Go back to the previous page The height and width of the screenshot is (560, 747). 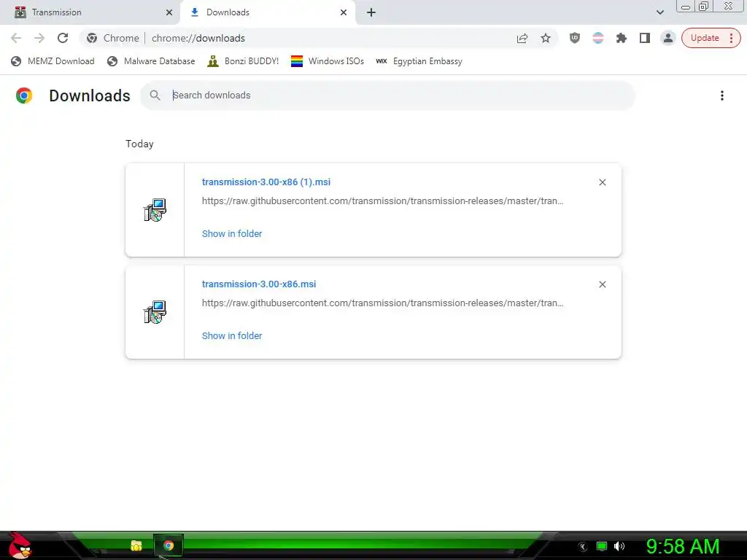coord(16,38)
